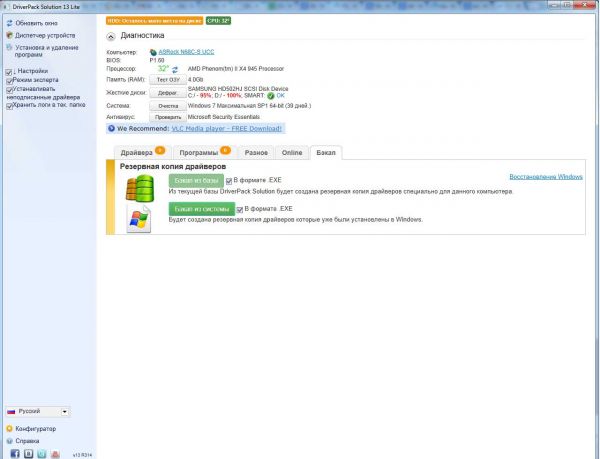This screenshot has height=459, width=600.
Task: Click the AMD Phenom II X4 945 Processor text
Action: pos(236,69)
